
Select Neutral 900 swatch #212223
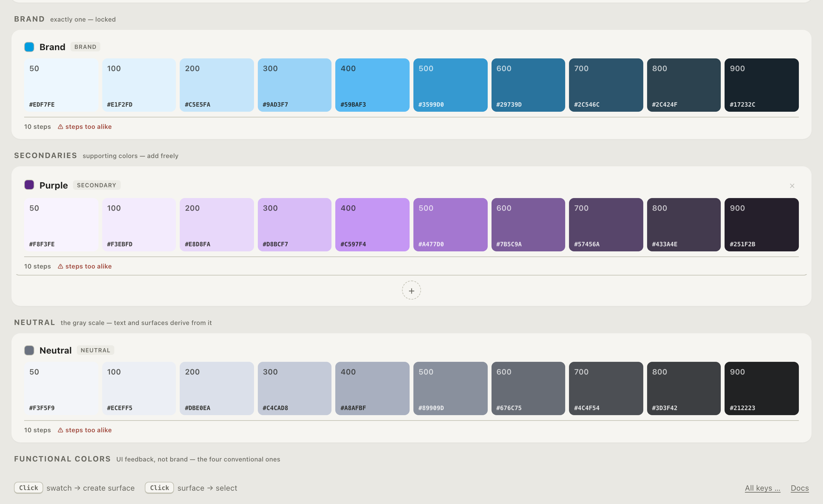click(x=761, y=388)
